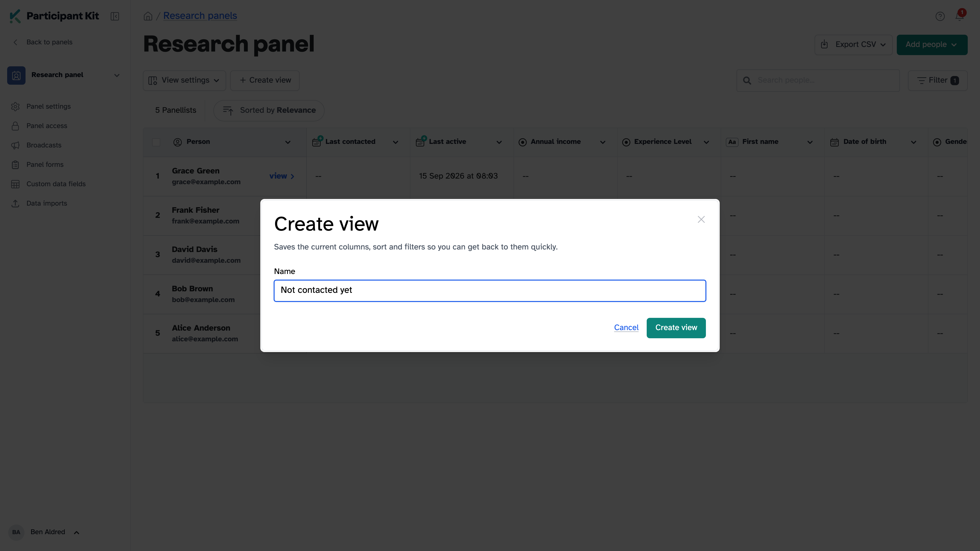Open the Last contacted column chevron
This screenshot has height=551, width=980.
pyautogui.click(x=395, y=142)
